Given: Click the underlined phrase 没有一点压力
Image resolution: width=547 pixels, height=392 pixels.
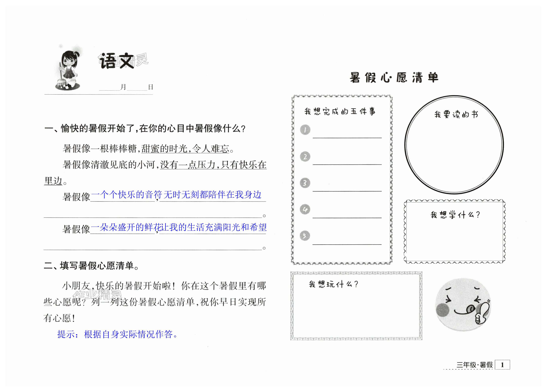Looking at the screenshot, I should [188, 165].
